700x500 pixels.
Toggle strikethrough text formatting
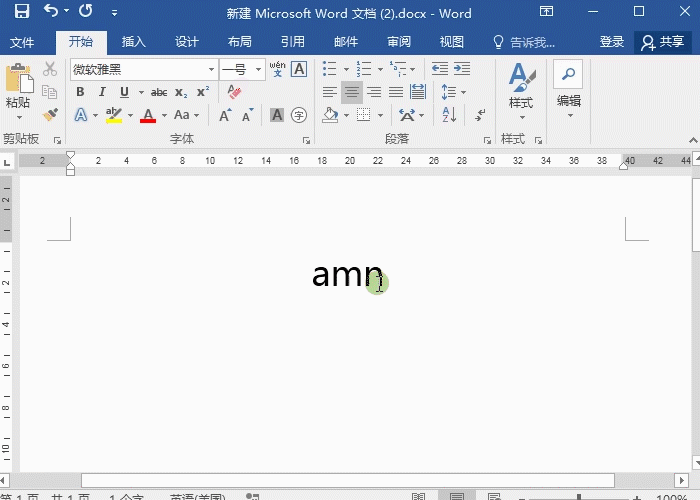point(158,92)
